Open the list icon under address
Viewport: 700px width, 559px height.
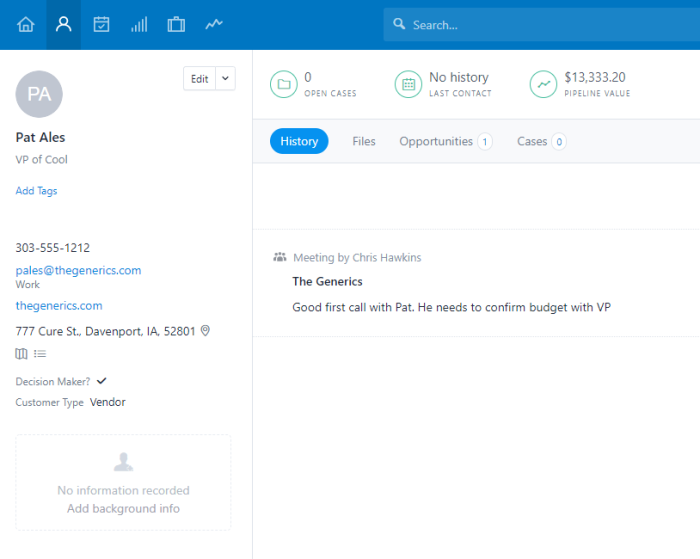coord(40,354)
